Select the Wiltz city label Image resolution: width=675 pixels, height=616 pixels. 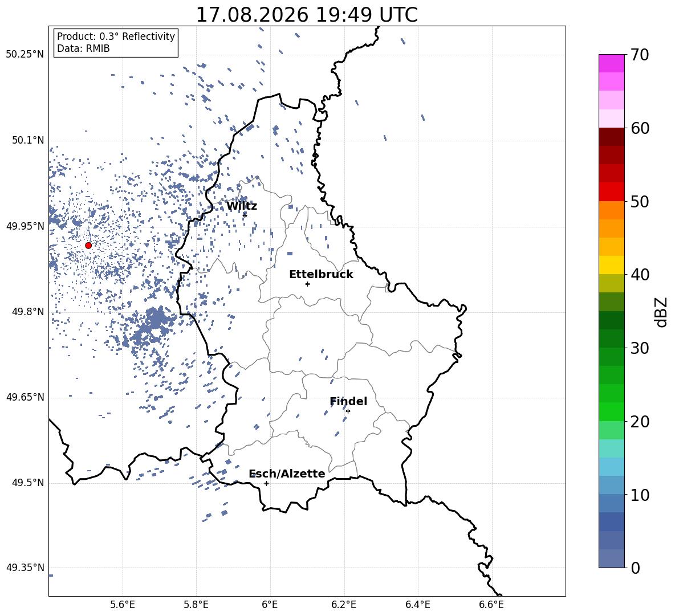[242, 206]
